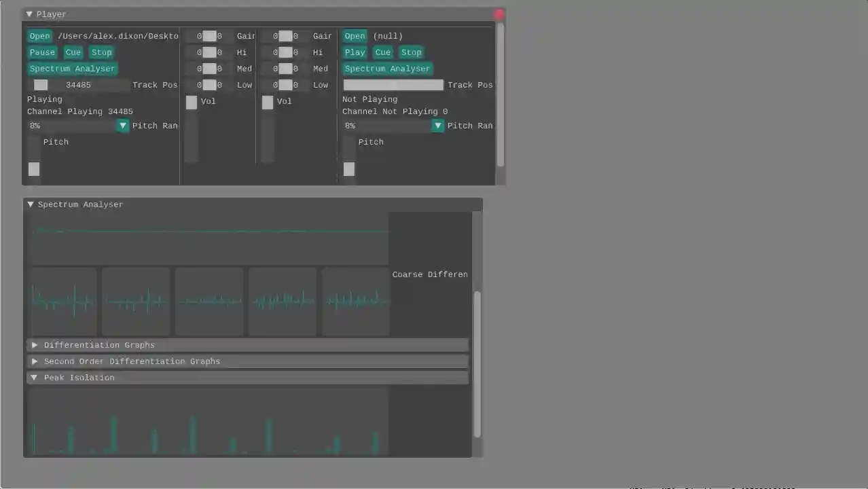
Task: Expand the Differentiation Graphs section
Action: coord(99,345)
